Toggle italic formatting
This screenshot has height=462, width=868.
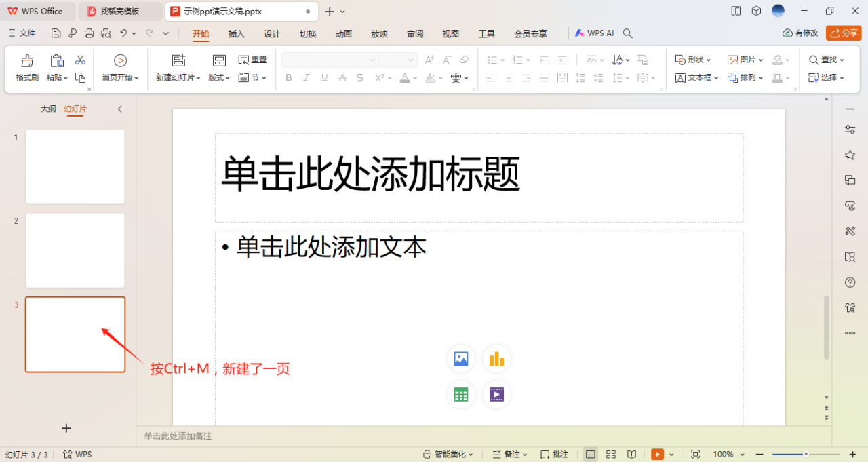click(x=306, y=77)
